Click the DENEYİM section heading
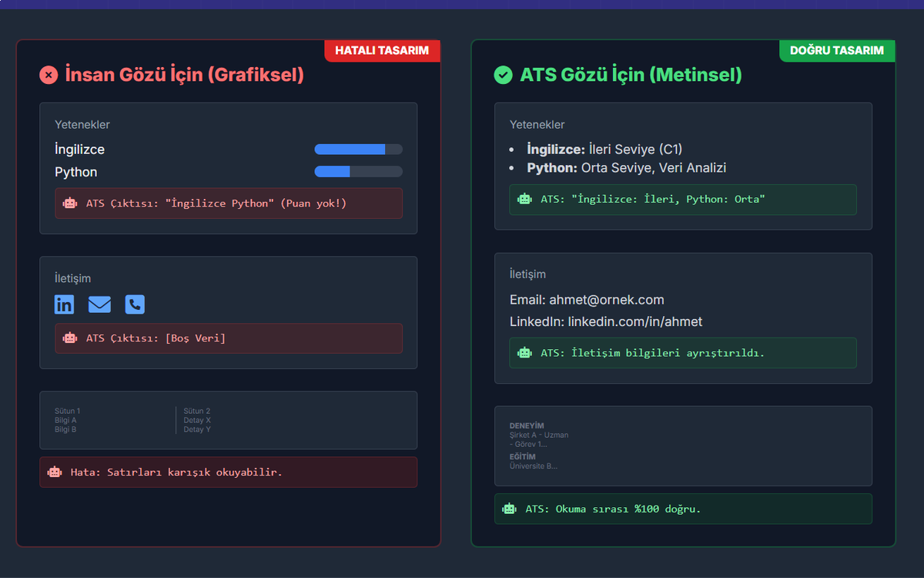 [x=527, y=426]
